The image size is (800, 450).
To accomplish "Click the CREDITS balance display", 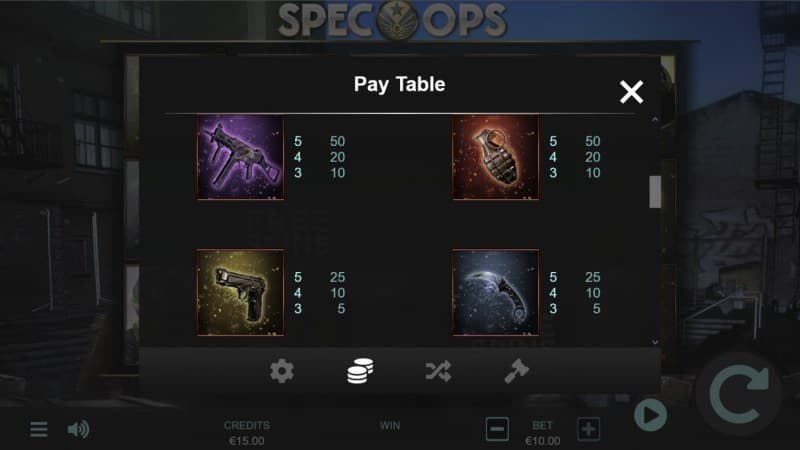I will click(246, 433).
